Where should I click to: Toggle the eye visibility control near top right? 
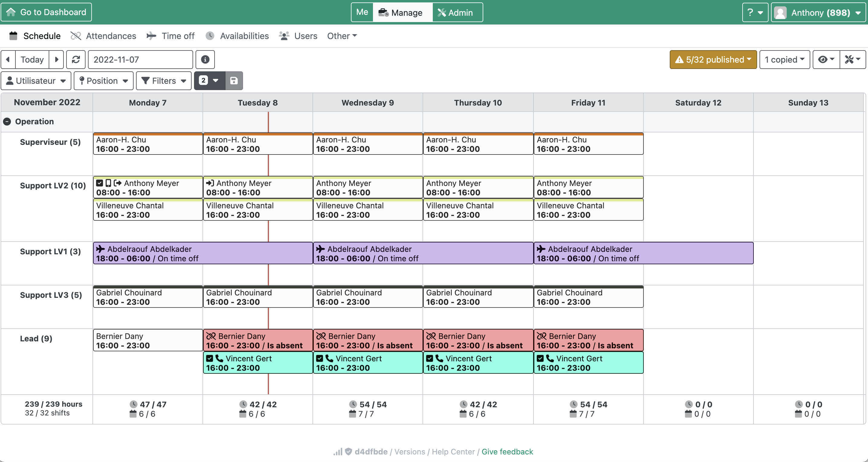coord(825,59)
